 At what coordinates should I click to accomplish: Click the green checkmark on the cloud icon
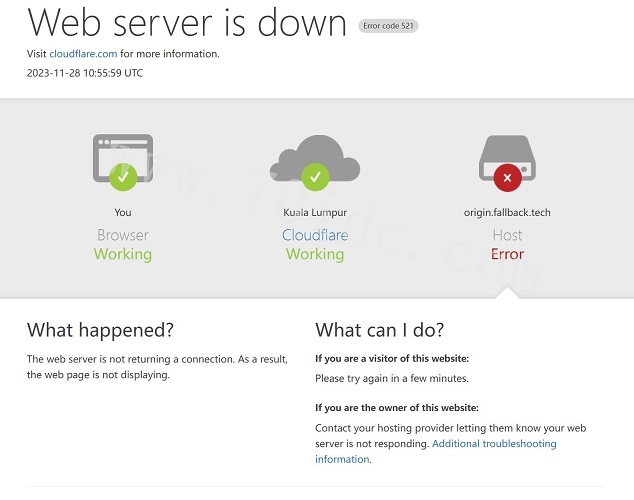pos(315,178)
